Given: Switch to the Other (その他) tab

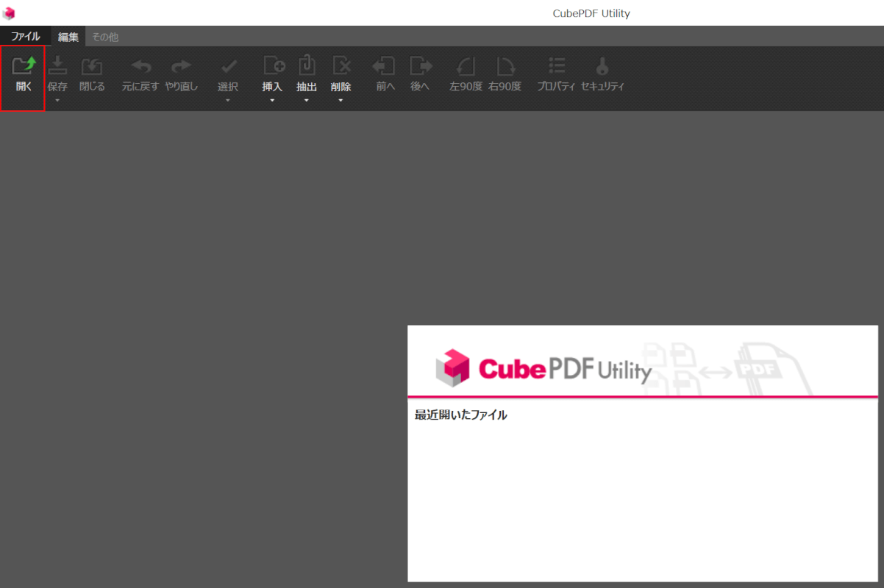Looking at the screenshot, I should click(105, 37).
